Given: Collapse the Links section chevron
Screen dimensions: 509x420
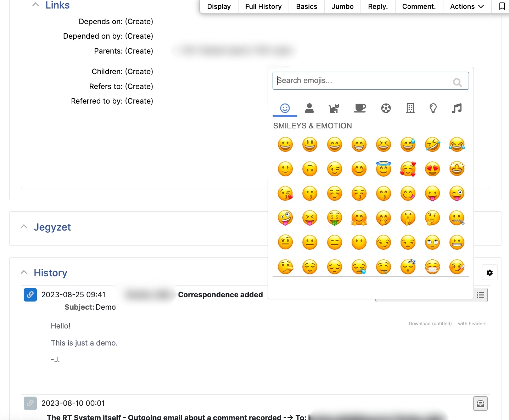Looking at the screenshot, I should point(35,5).
